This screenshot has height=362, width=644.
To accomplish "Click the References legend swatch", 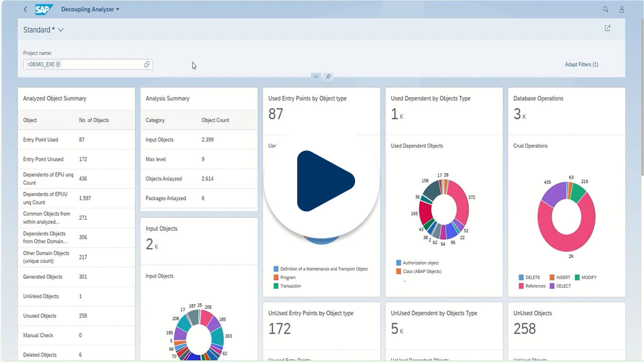I will click(521, 286).
